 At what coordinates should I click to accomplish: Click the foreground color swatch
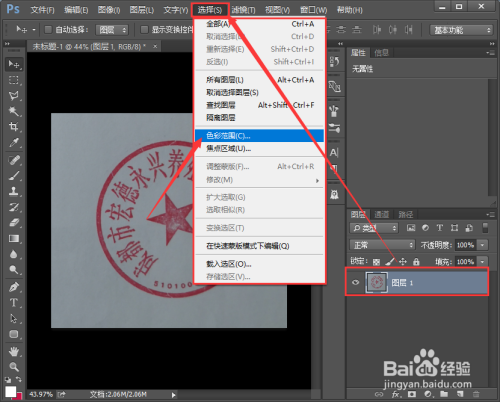pos(10,392)
